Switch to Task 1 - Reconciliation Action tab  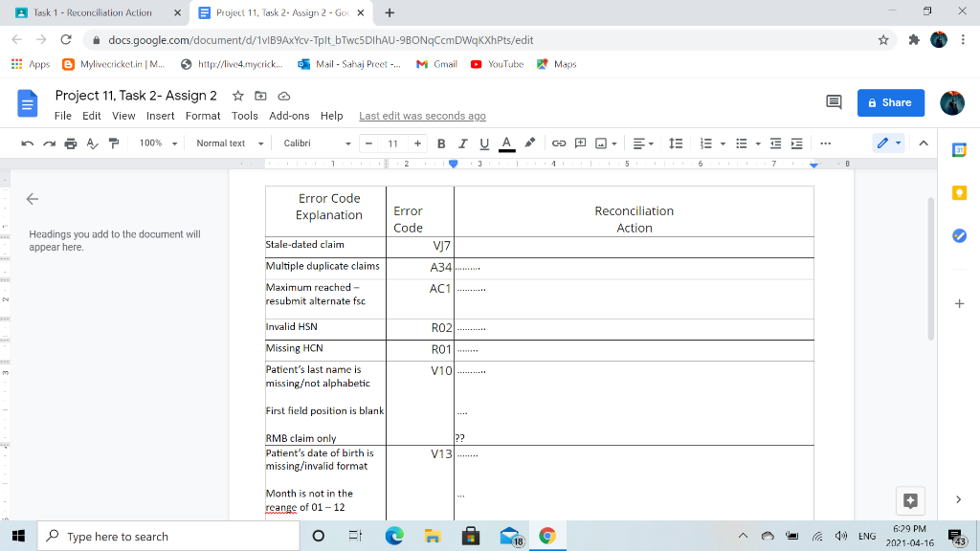92,12
